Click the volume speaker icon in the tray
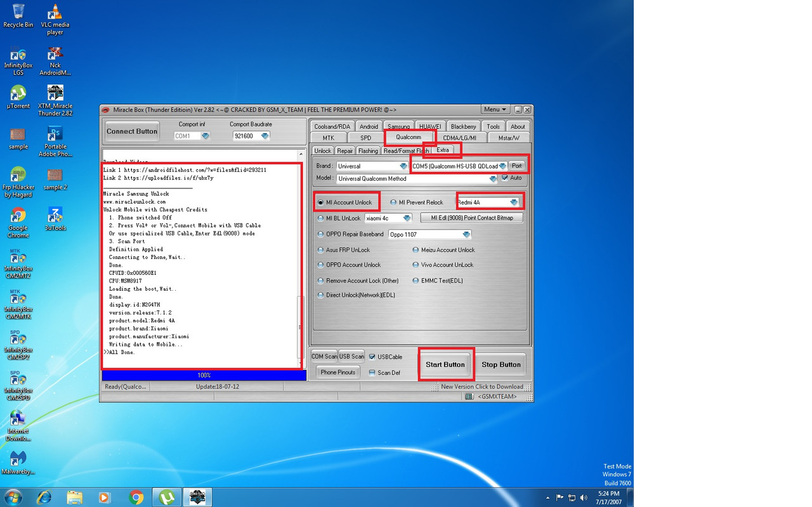 pyautogui.click(x=584, y=497)
